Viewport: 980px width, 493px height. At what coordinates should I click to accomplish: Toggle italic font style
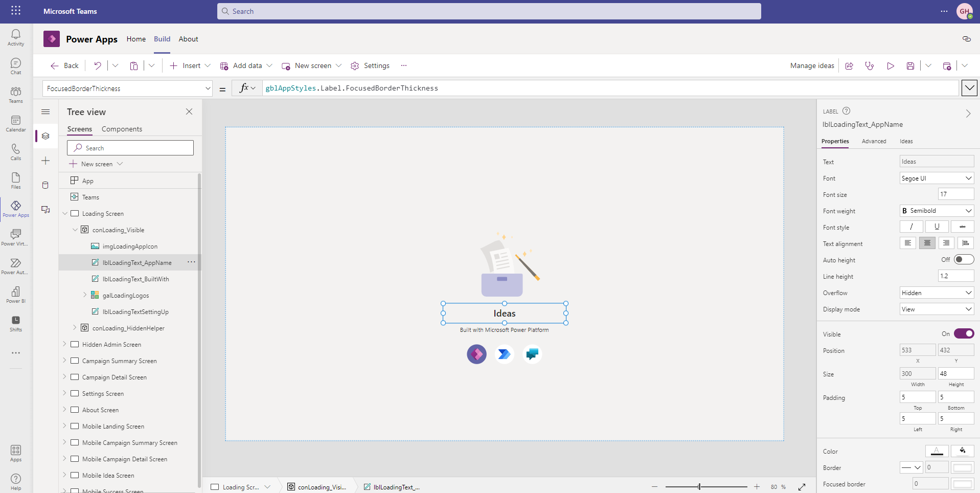click(911, 227)
